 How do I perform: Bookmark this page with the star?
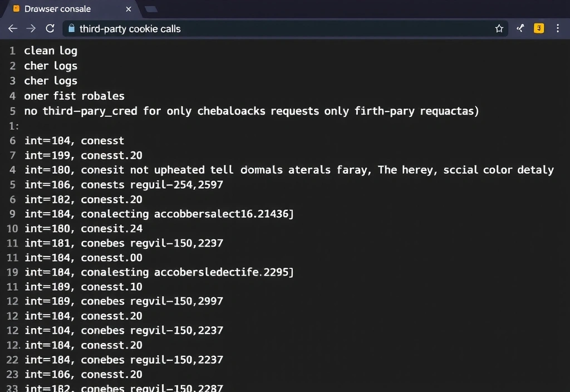coord(499,28)
